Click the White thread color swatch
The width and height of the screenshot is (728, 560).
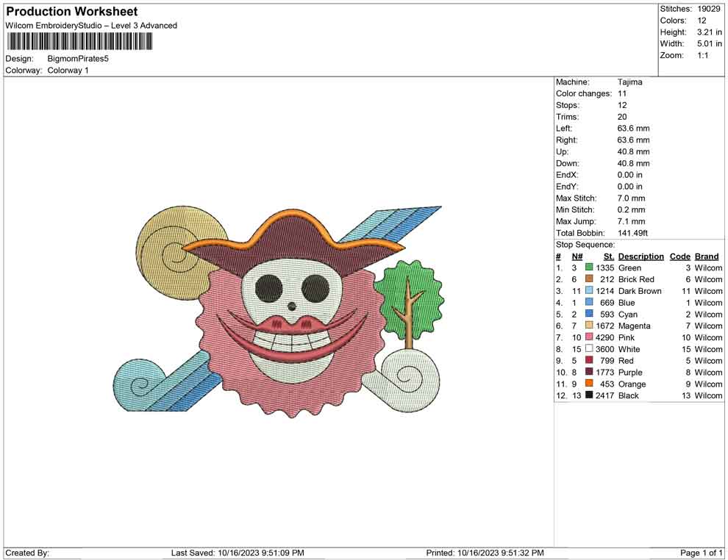click(589, 349)
